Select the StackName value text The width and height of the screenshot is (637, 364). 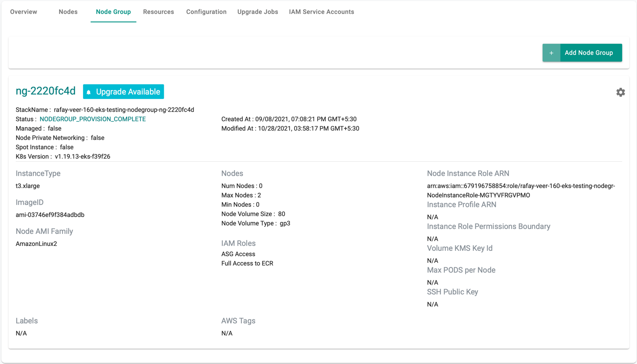pyautogui.click(x=124, y=110)
